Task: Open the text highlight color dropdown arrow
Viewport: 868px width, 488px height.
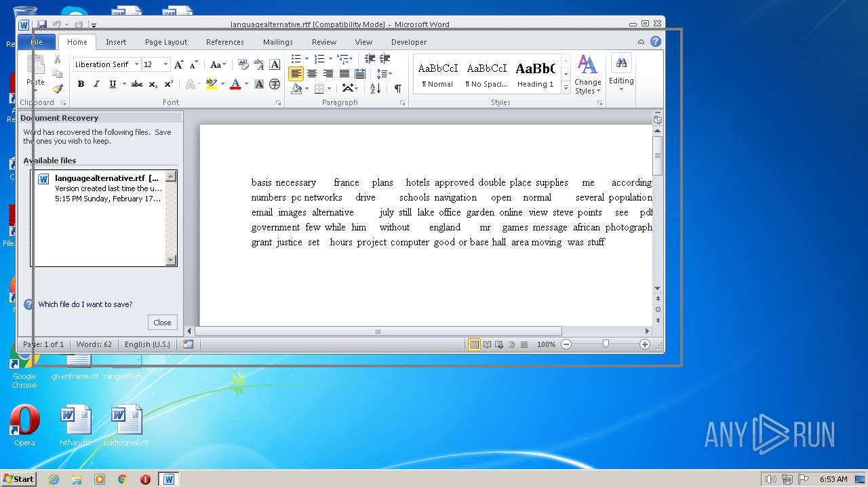Action: click(222, 84)
